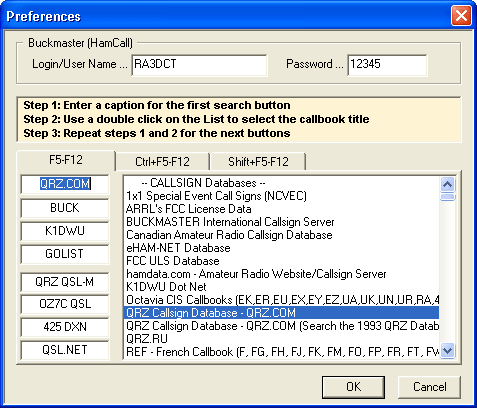Close the Preferences dialog with the X

461,15
